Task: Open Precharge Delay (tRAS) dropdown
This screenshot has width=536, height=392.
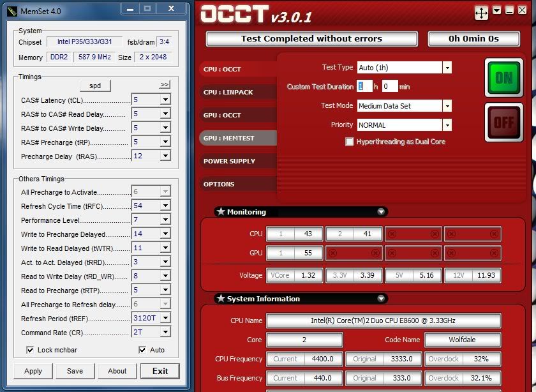Action: pos(165,156)
